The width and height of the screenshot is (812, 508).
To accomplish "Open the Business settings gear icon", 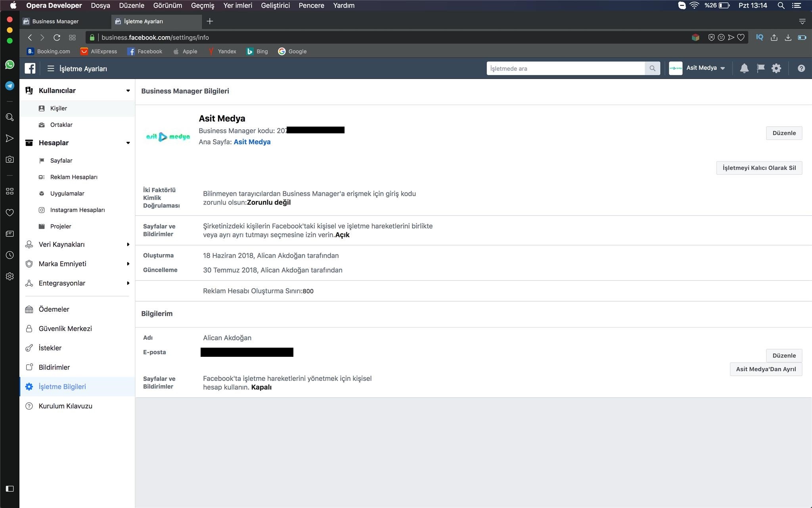I will point(776,68).
